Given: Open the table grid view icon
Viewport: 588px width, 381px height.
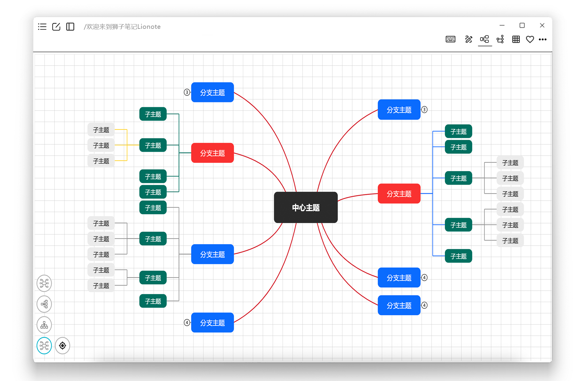Looking at the screenshot, I should click(x=516, y=39).
